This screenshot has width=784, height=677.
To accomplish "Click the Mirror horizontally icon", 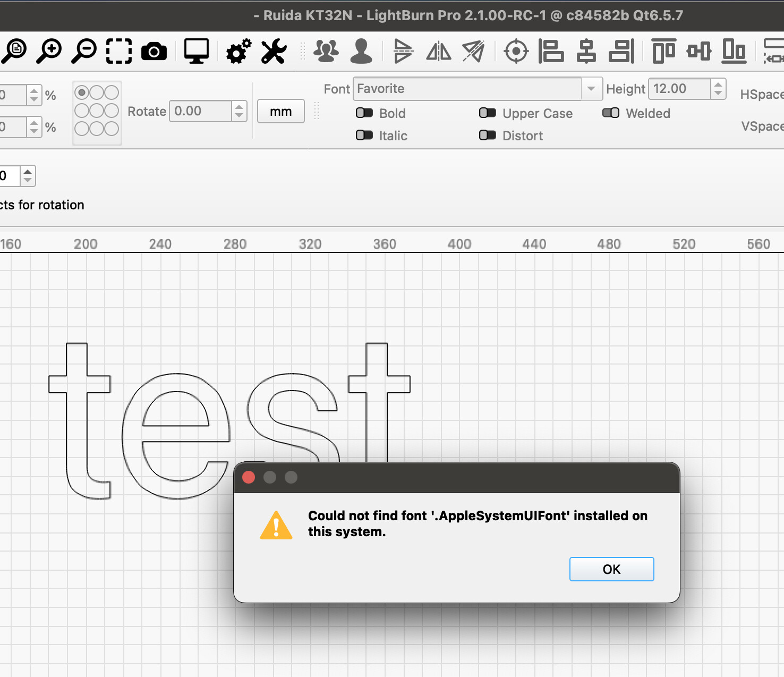I will tap(439, 52).
